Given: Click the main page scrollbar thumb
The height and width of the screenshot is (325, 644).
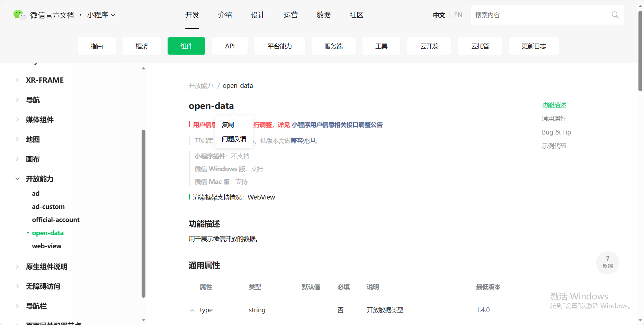Looking at the screenshot, I should click(x=641, y=51).
